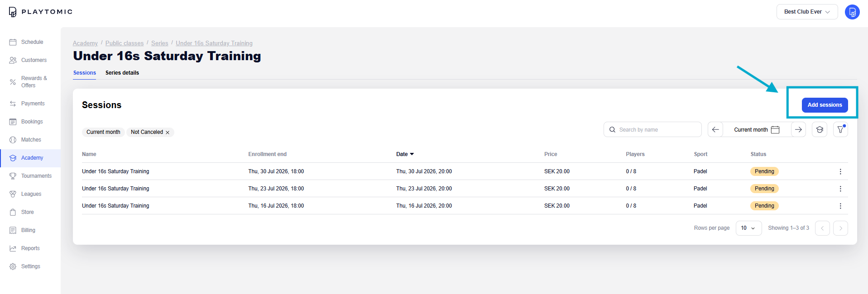Expand the Rows per page dropdown
Screen dimensions: 868x294
[x=748, y=228]
